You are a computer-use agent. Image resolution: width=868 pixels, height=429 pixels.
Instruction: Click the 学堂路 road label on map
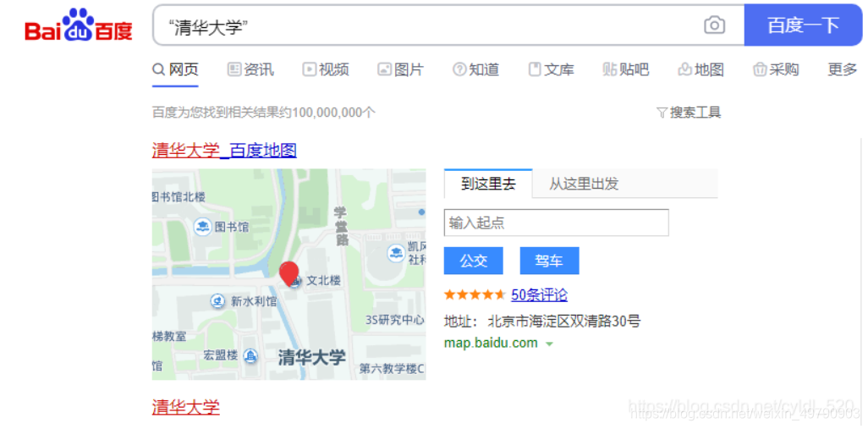click(341, 226)
